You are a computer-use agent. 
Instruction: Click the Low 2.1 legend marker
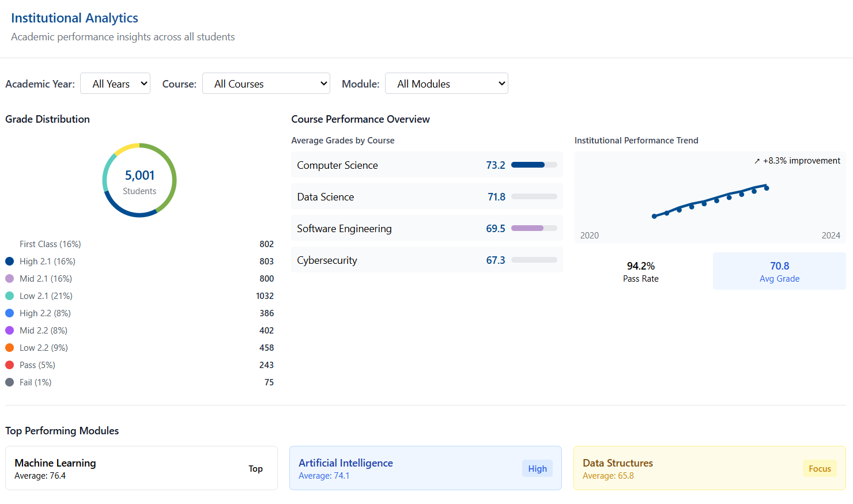(9, 295)
